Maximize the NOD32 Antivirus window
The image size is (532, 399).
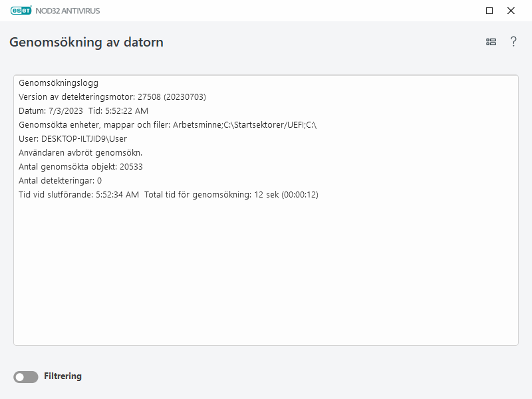pos(490,11)
